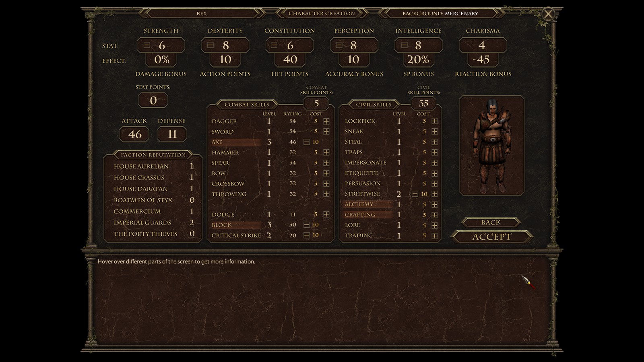Click the Faction Reputation panel header
The width and height of the screenshot is (644, 362).
tap(153, 155)
